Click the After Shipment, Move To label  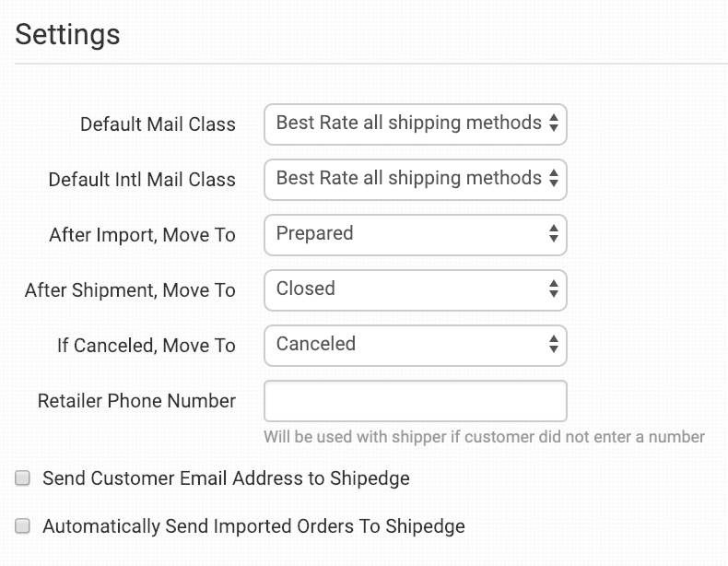click(130, 290)
